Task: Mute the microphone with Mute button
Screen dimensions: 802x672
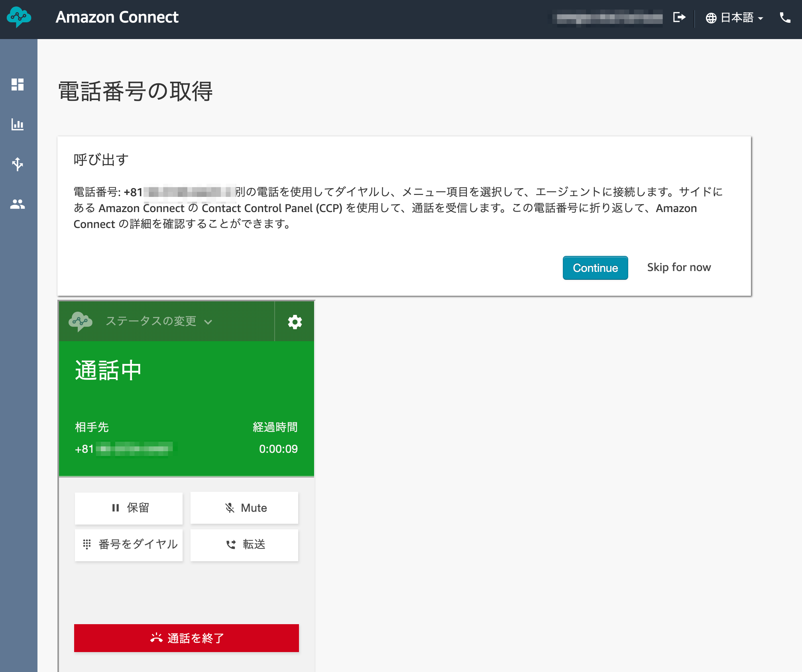Action: click(x=244, y=508)
